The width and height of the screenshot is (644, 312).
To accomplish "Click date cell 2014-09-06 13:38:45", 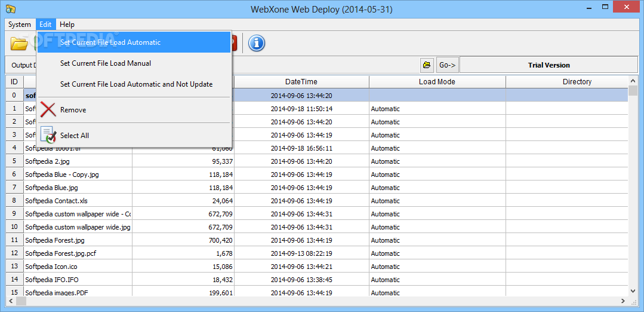I will pyautogui.click(x=301, y=280).
